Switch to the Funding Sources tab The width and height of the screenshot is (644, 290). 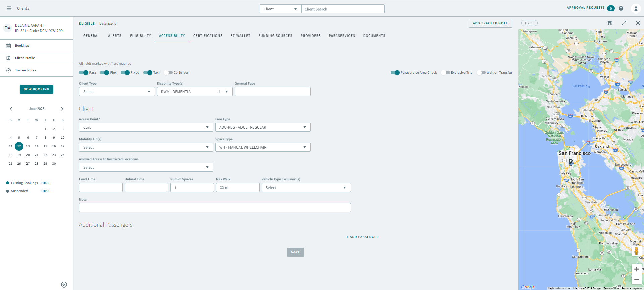coord(275,36)
